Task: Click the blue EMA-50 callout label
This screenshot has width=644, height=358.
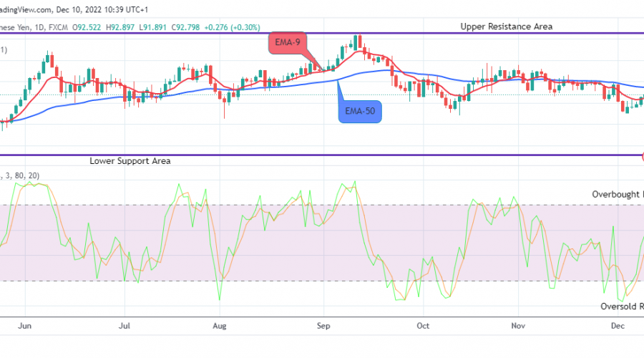Action: click(x=360, y=111)
